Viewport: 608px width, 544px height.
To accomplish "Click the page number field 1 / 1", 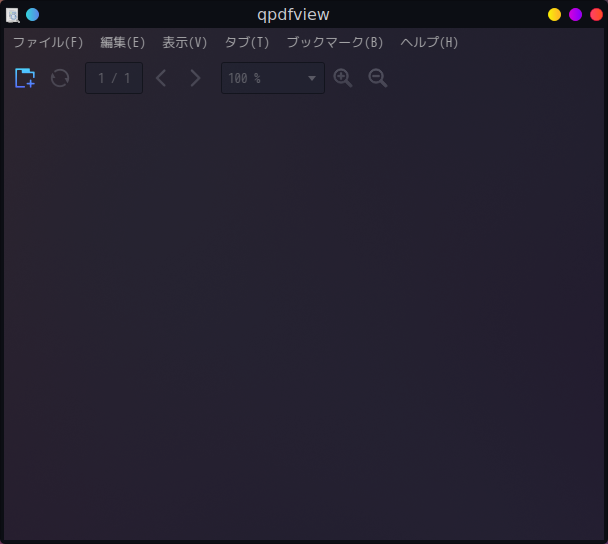I will point(114,78).
